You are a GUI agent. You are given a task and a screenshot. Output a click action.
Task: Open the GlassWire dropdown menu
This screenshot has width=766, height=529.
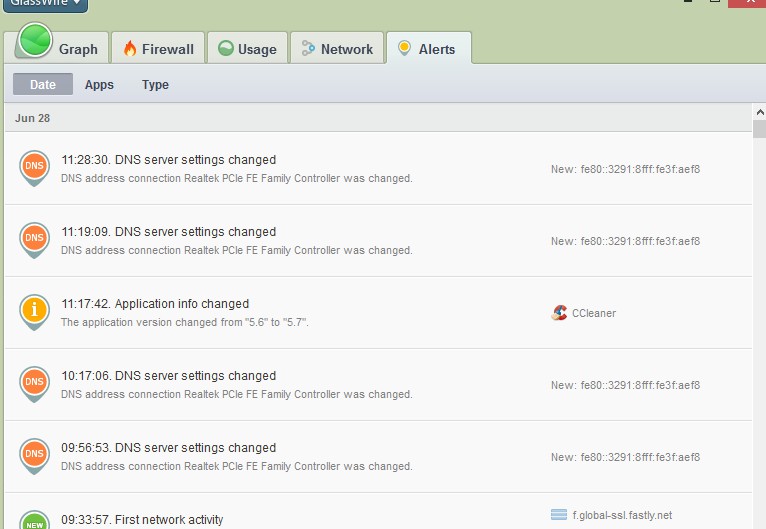click(45, 4)
